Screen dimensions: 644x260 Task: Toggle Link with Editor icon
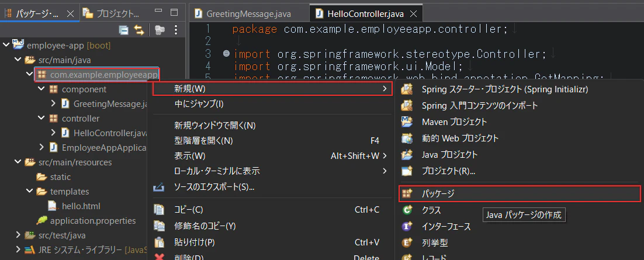coord(140,30)
